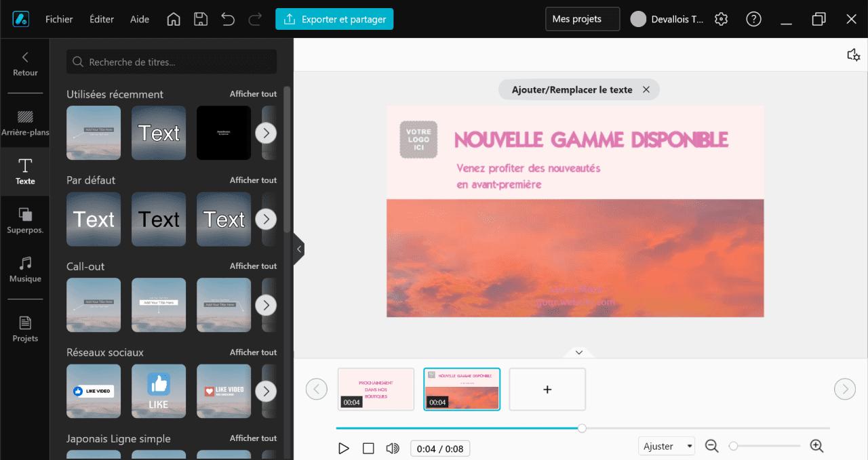This screenshot has height=460, width=868.
Task: Open the settings gear
Action: 722,19
